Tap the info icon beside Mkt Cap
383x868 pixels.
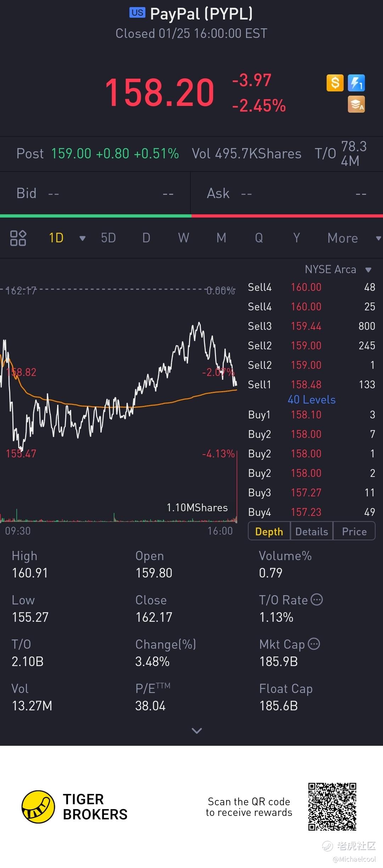[x=314, y=644]
